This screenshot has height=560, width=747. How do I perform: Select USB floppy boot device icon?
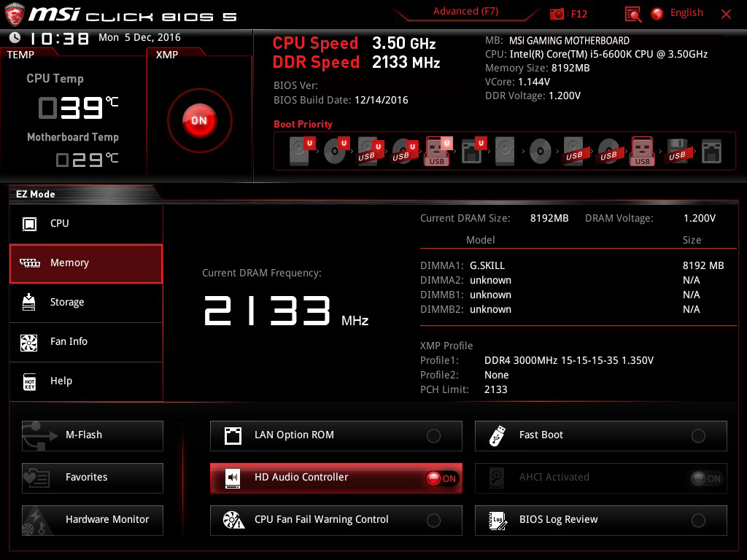[678, 151]
